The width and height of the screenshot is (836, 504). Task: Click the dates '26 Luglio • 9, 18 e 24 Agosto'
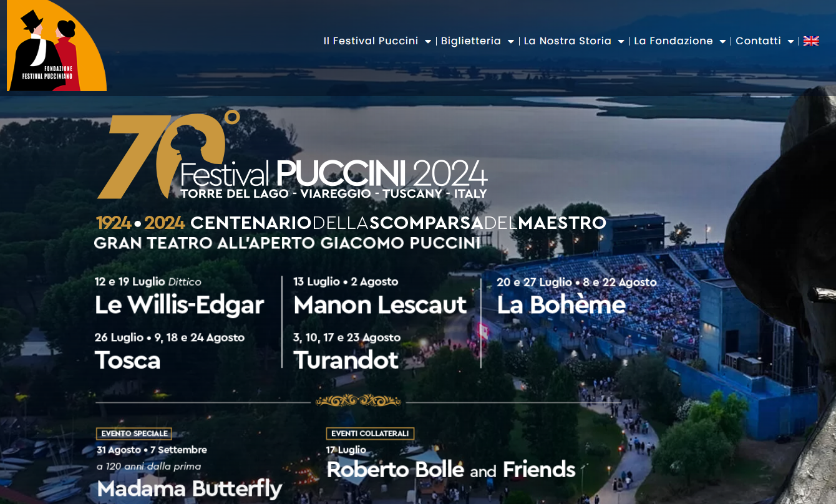170,337
